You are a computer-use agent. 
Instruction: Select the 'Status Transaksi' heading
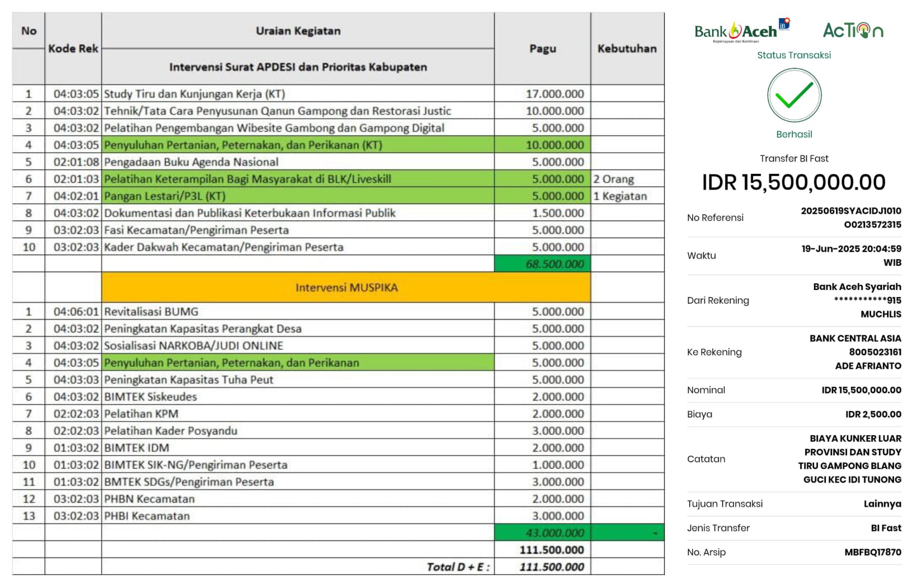click(794, 55)
